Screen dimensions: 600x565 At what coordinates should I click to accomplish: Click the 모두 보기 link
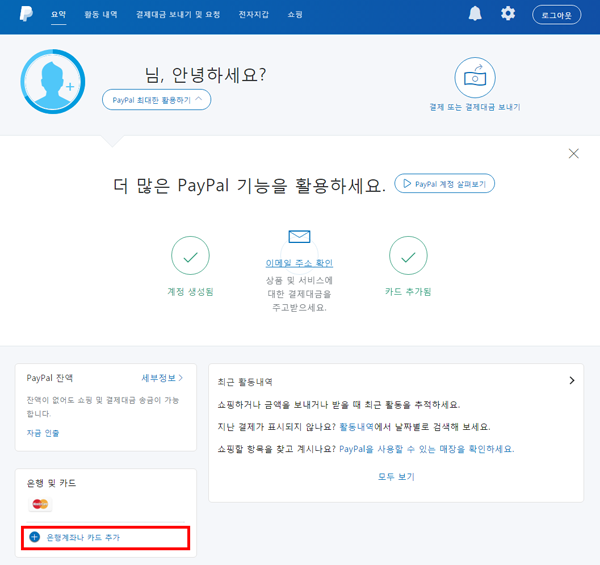396,477
